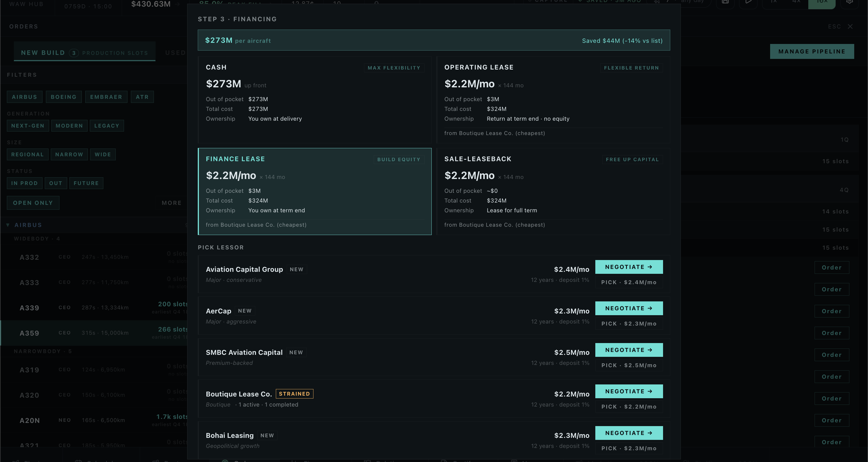This screenshot has height=462, width=868.
Task: Click the FLEXIBLE RETURN tag
Action: (631, 68)
